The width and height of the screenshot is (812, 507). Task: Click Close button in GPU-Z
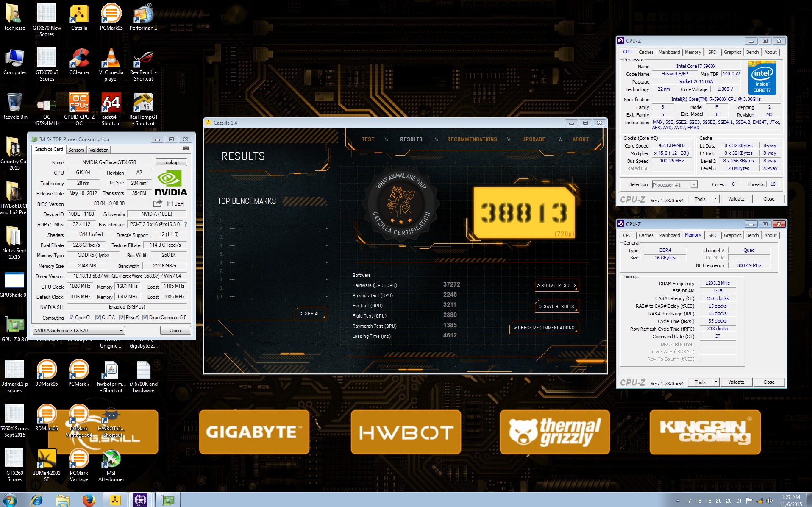175,331
